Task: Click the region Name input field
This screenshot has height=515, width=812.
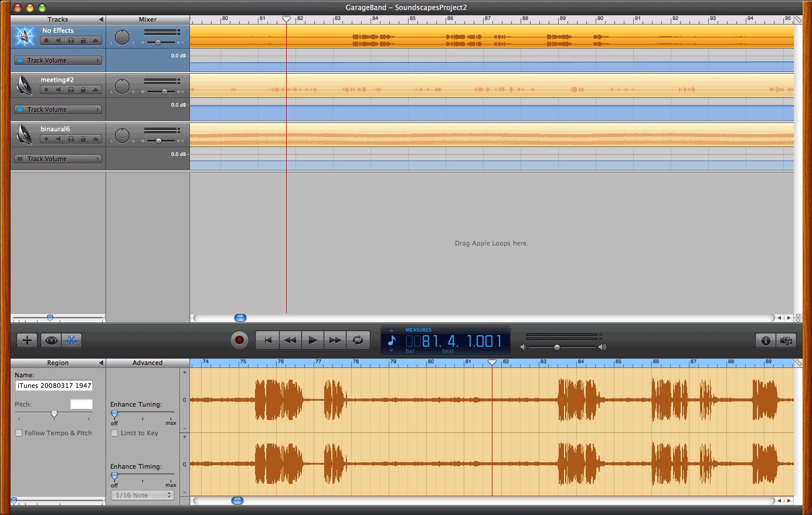Action: point(53,386)
